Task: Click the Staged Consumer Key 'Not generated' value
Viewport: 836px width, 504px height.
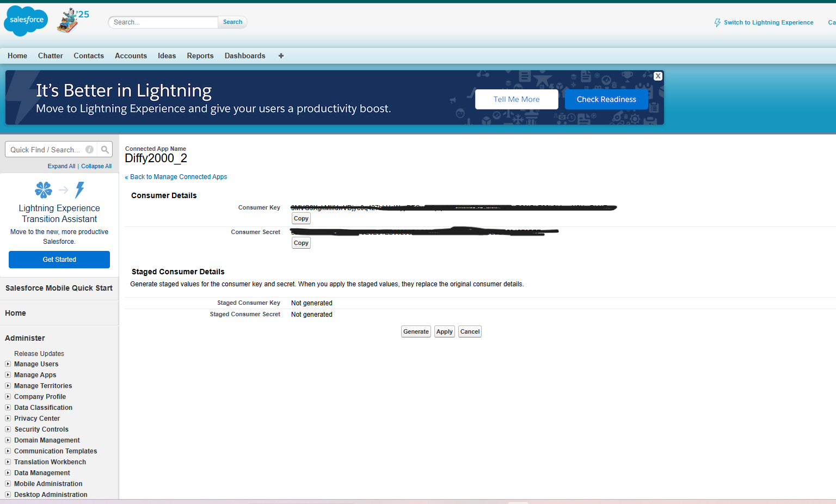Action: [x=311, y=303]
